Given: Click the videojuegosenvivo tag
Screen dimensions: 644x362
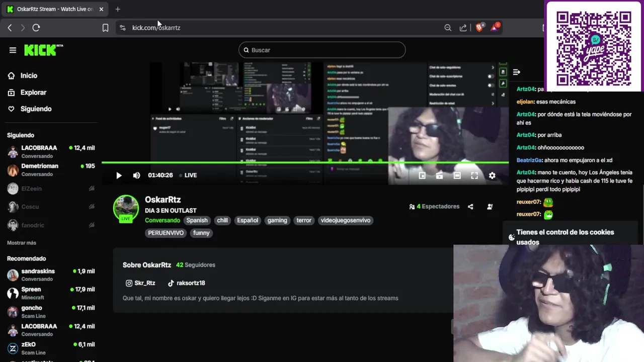Looking at the screenshot, I should (x=346, y=220).
